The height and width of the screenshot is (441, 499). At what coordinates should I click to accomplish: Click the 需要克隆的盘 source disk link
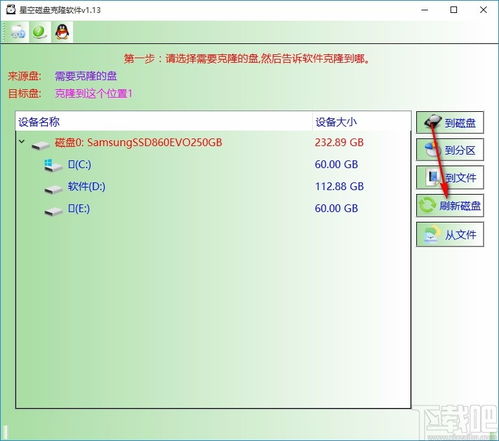click(x=86, y=76)
